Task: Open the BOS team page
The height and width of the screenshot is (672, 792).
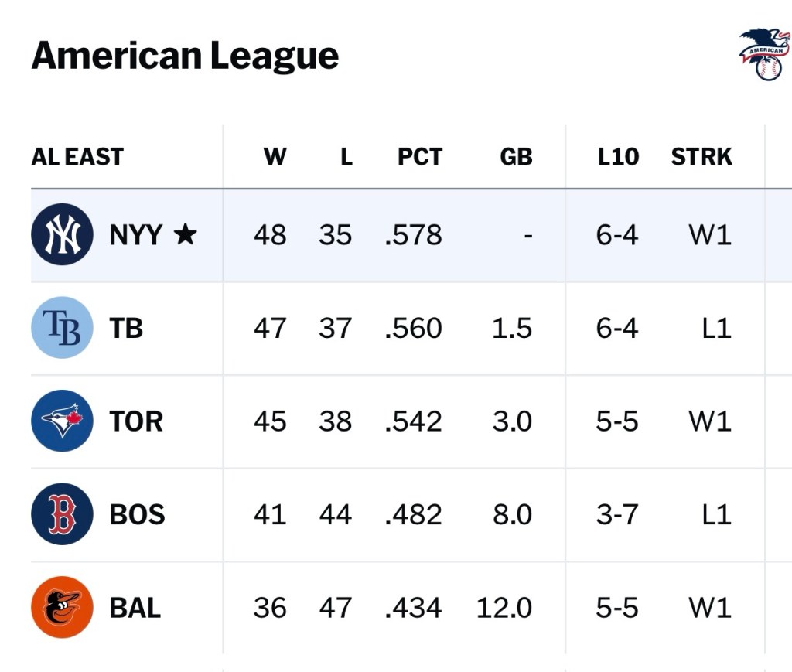Action: pos(137,514)
